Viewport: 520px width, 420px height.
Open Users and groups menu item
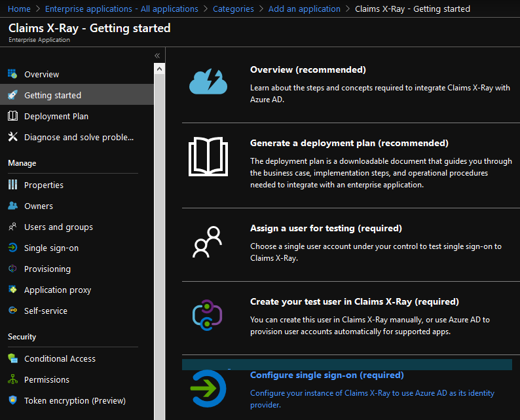(58, 227)
